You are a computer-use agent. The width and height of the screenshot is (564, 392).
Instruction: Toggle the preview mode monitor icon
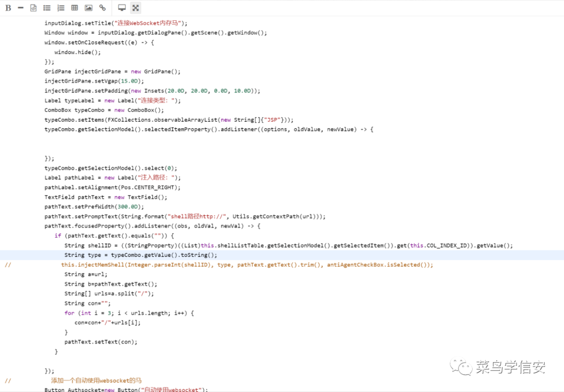122,8
